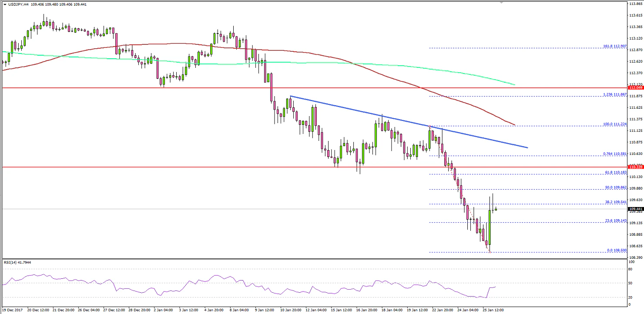Click the RSI scale value 20

coord(631,297)
